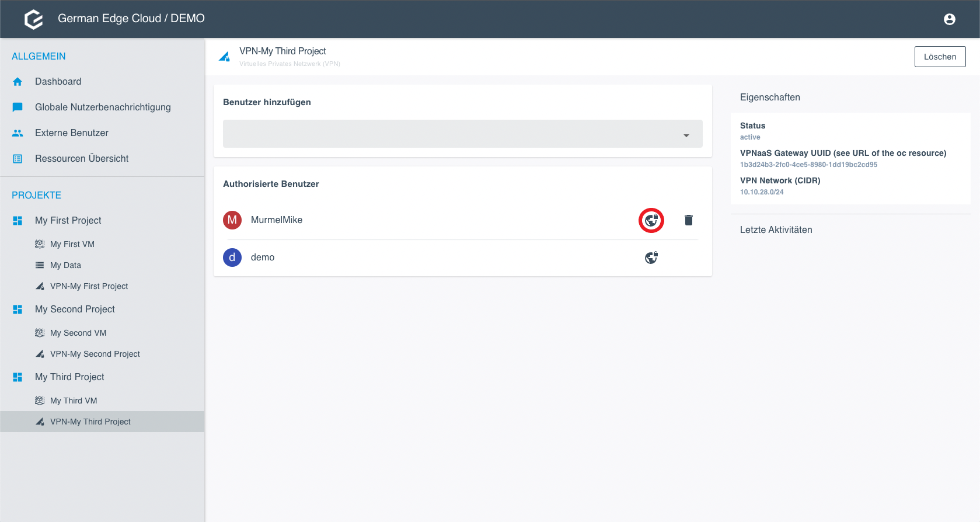Click the German Edge Cloud logo
The height and width of the screenshot is (522, 980).
click(x=34, y=19)
